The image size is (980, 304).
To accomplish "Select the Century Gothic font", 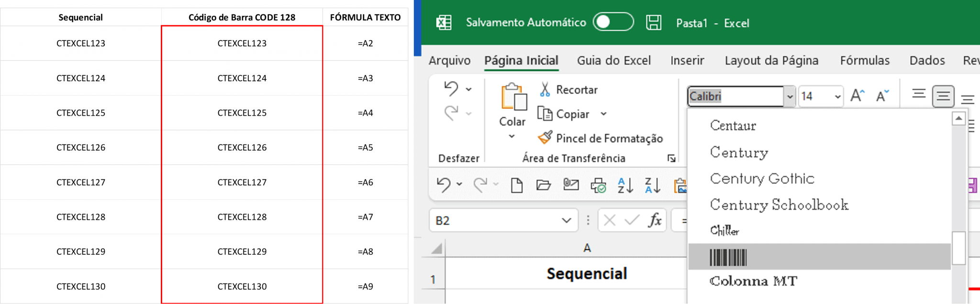I will tap(762, 179).
